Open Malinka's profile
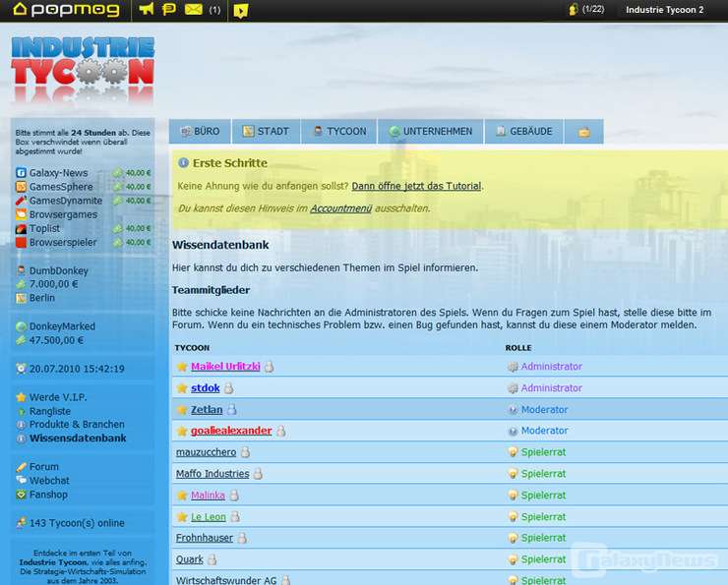Viewport: 728px width, 585px height. 208,496
